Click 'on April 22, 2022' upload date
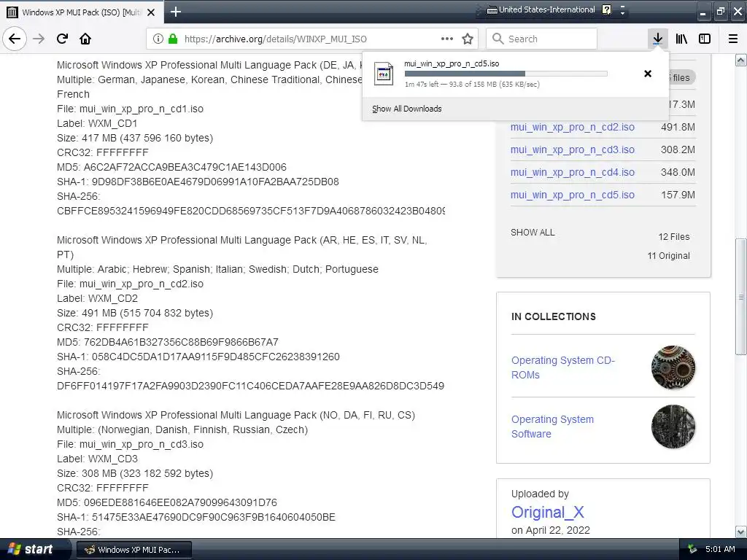 point(551,531)
